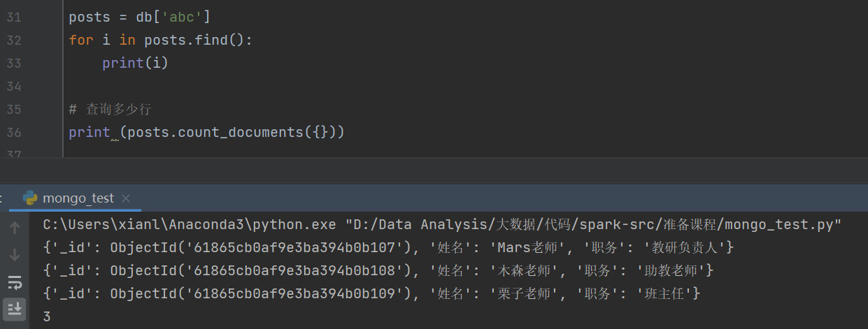This screenshot has height=329, width=868.
Task: Toggle scroll to end icon in run panel
Action: pyautogui.click(x=15, y=308)
